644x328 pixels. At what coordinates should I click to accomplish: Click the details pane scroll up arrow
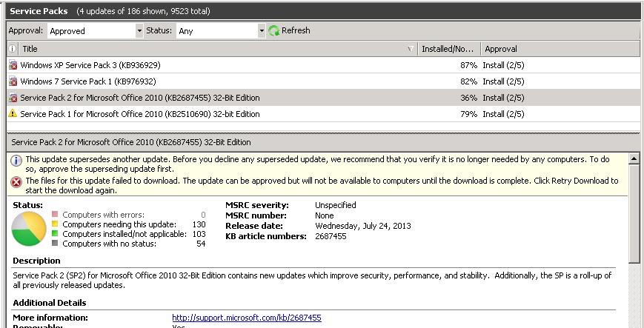634,158
